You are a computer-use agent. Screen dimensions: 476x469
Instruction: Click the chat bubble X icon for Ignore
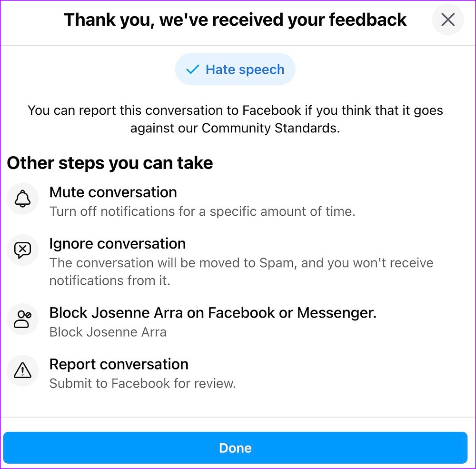pyautogui.click(x=23, y=250)
